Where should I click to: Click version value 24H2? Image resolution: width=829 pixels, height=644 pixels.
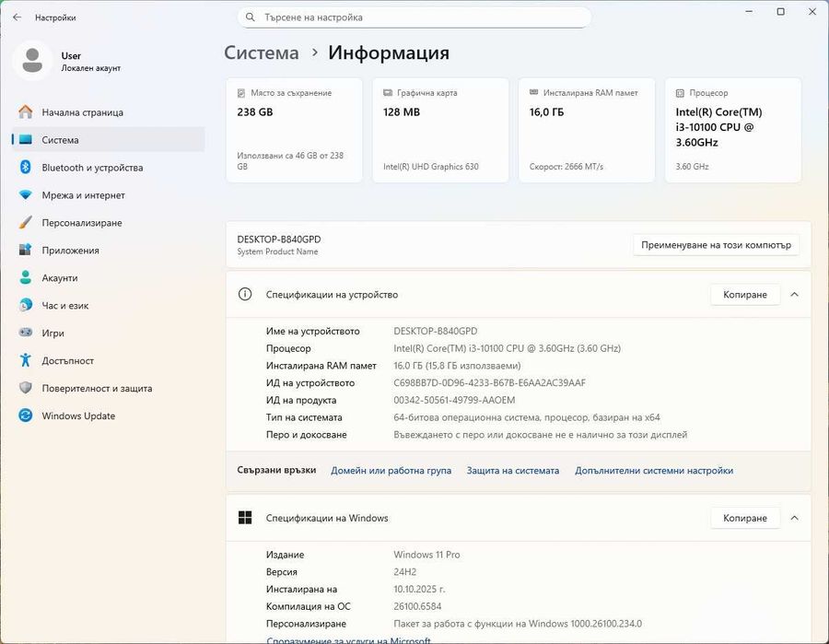tap(405, 572)
